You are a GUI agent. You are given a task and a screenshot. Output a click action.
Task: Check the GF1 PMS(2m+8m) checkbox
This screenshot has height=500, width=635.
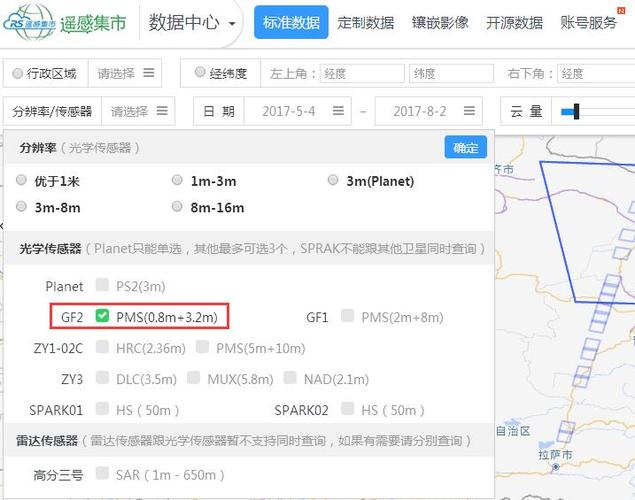(347, 315)
